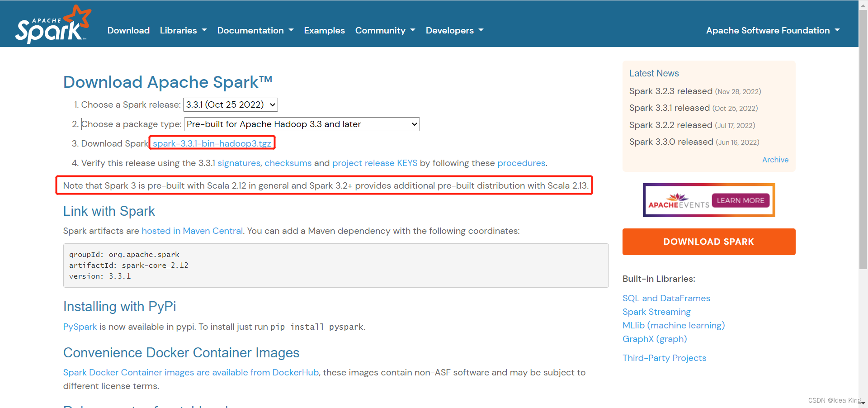Click 'pip install pyspark' code text

coord(317,327)
